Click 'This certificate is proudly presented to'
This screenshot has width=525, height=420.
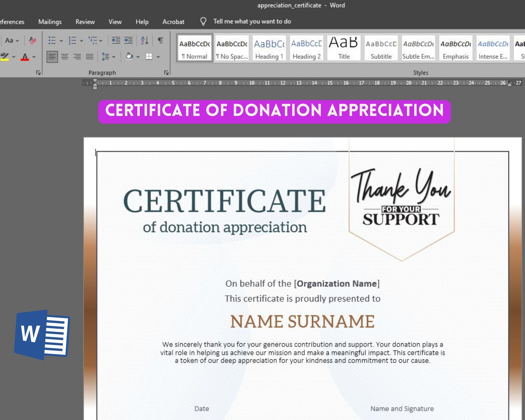(x=302, y=299)
